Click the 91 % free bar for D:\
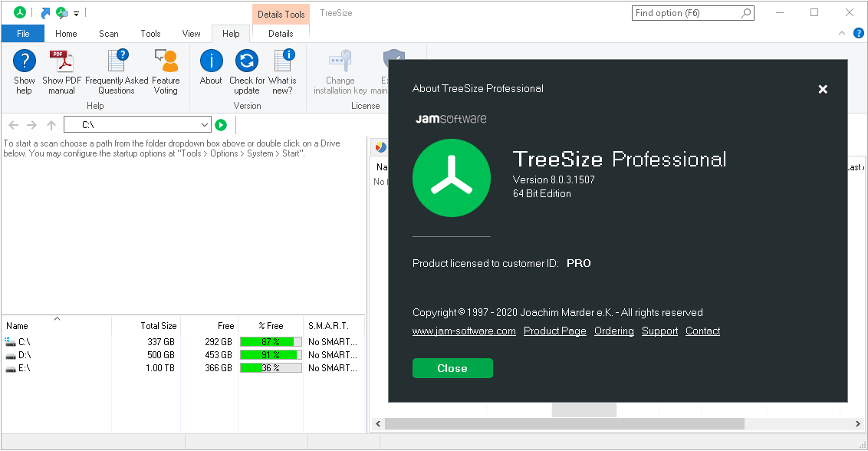 tap(271, 355)
